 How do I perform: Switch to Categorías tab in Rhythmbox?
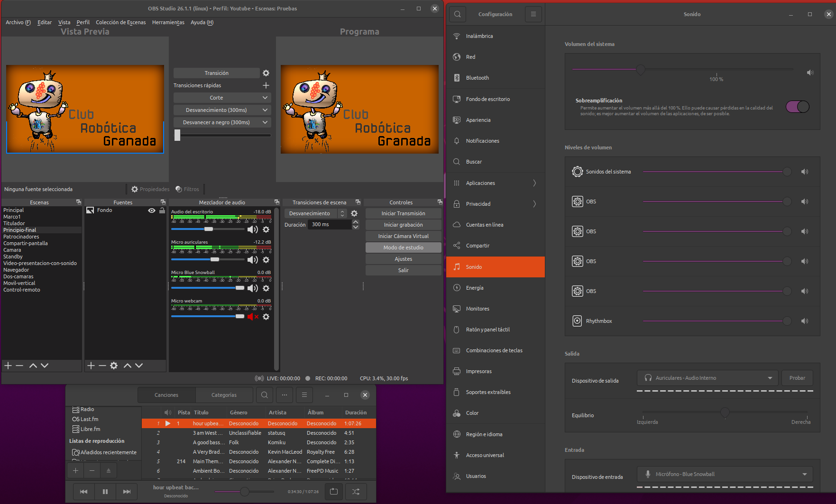(224, 395)
